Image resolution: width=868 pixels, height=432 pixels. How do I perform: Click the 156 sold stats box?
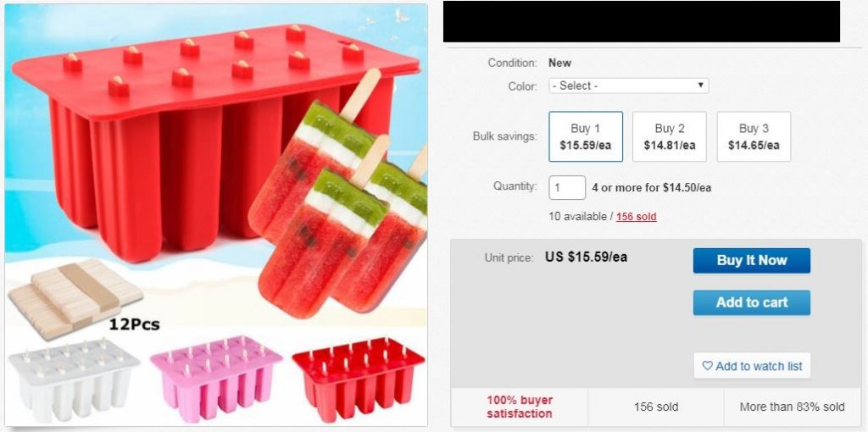pyautogui.click(x=656, y=407)
